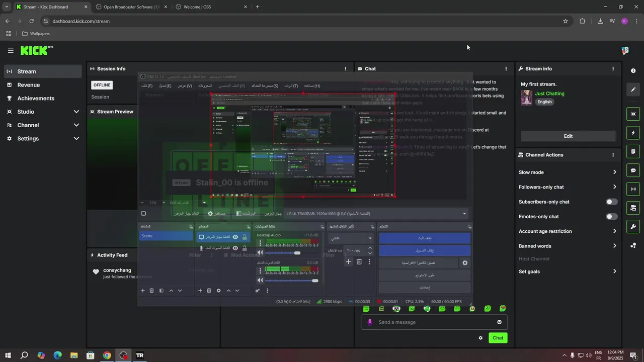The width and height of the screenshot is (644, 362).
Task: Toggle lock on OBS audio capture source
Action: tap(245, 248)
